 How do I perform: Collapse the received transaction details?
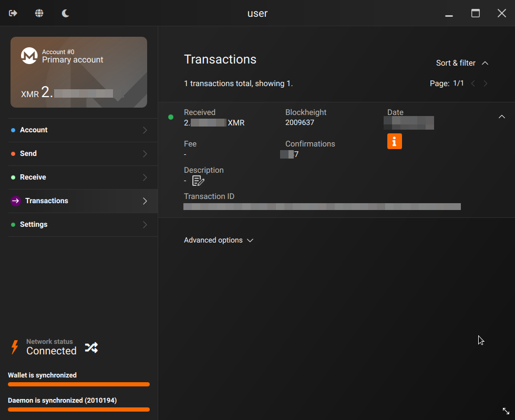[x=501, y=117]
